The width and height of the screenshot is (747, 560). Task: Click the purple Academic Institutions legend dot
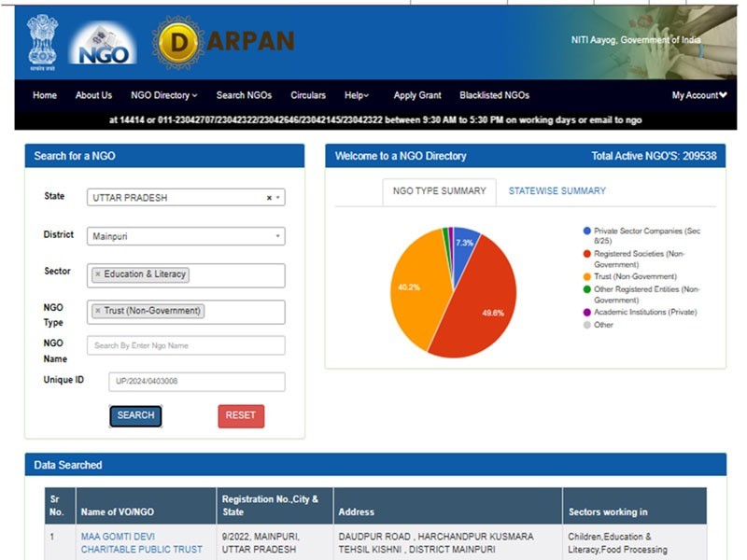[587, 313]
